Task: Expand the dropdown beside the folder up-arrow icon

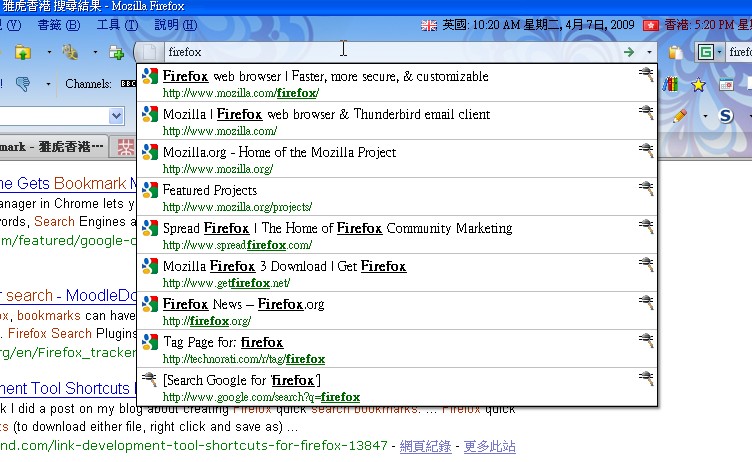Action: tap(49, 52)
